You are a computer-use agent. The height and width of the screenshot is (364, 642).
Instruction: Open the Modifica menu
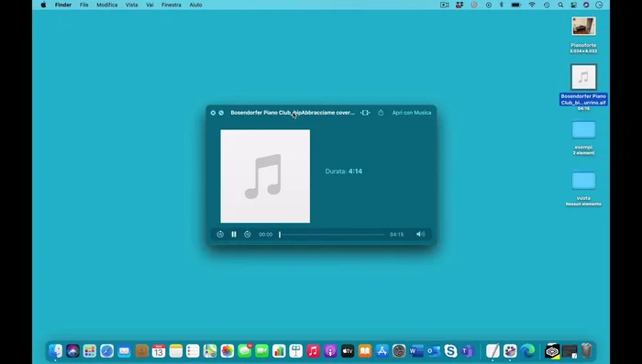tap(107, 5)
